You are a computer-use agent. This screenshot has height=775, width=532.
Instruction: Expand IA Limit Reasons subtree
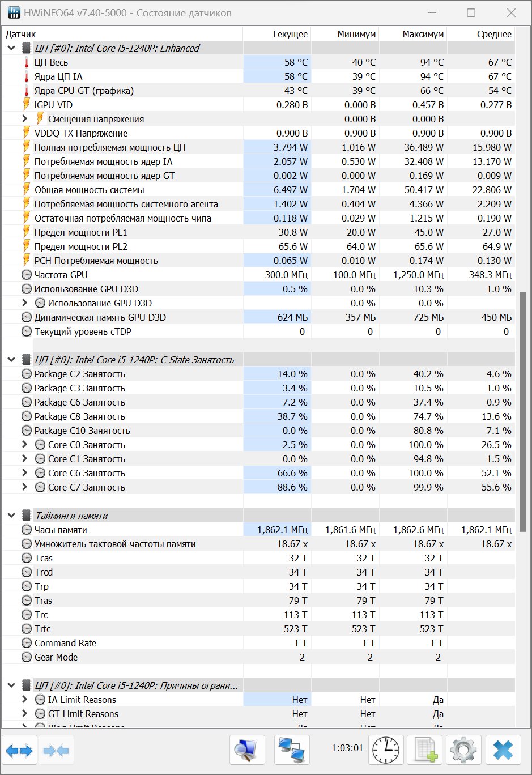pos(24,700)
